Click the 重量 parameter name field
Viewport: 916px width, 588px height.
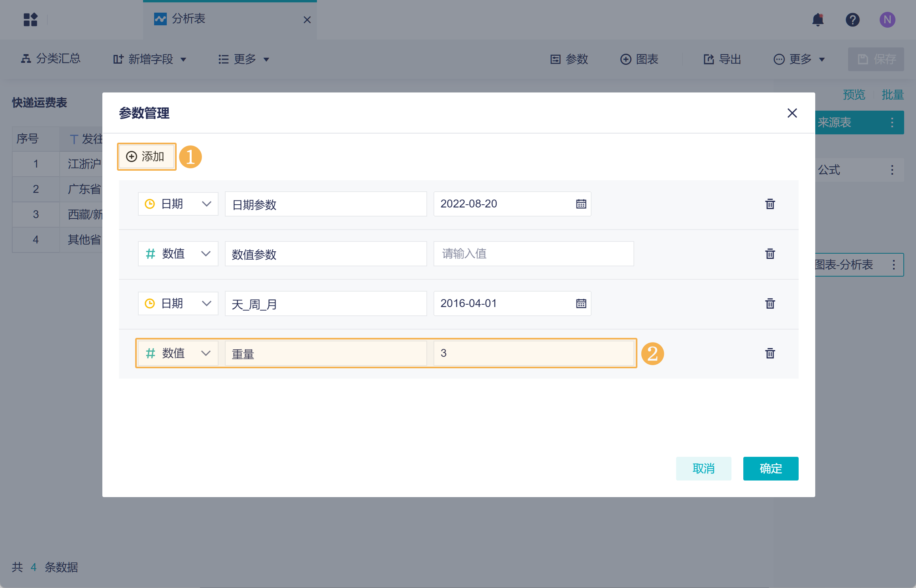[326, 353]
